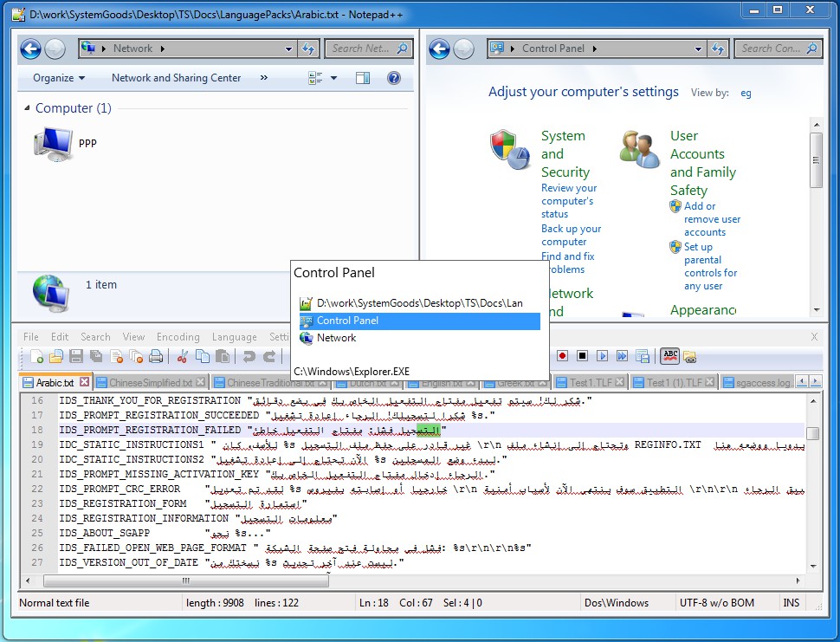Click the arrow after Control Panel in the breadcrumb
The width and height of the screenshot is (840, 642).
point(594,49)
